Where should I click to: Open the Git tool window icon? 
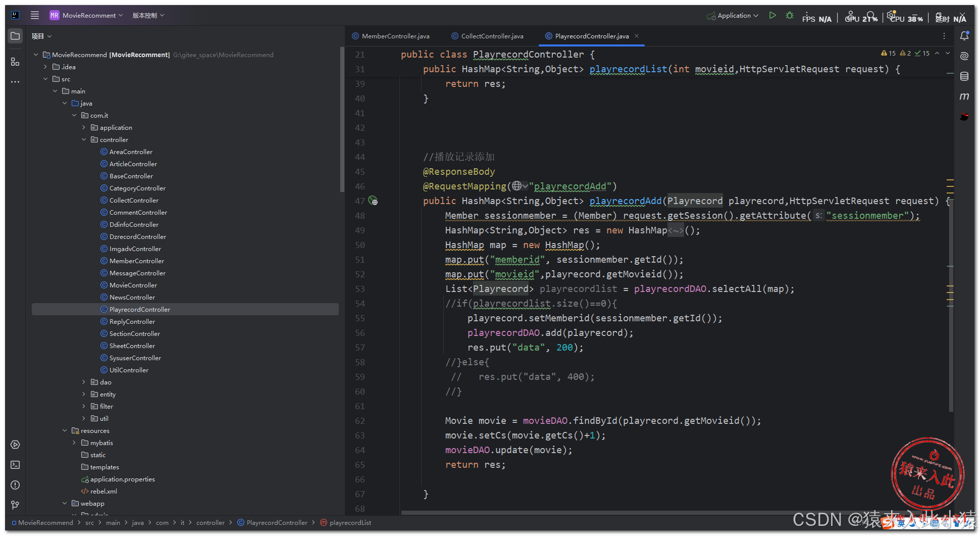[15, 505]
